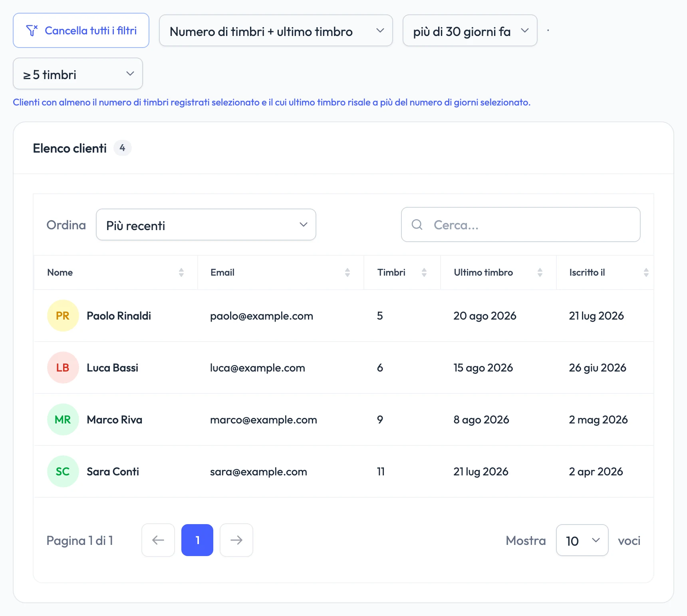The width and height of the screenshot is (687, 616).
Task: Click the 8 ago 2026 date cell
Action: (481, 420)
